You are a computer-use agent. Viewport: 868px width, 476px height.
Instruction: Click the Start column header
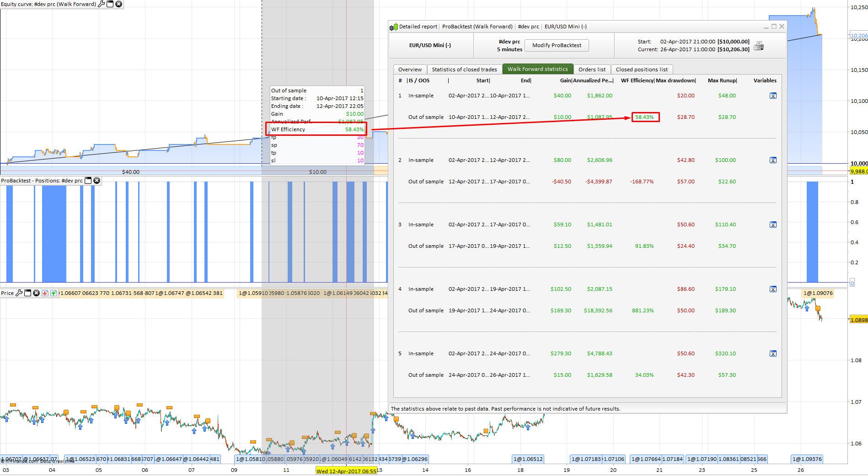(x=483, y=80)
